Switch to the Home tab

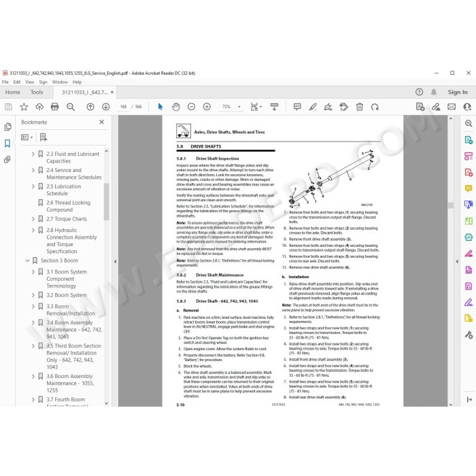pos(12,92)
